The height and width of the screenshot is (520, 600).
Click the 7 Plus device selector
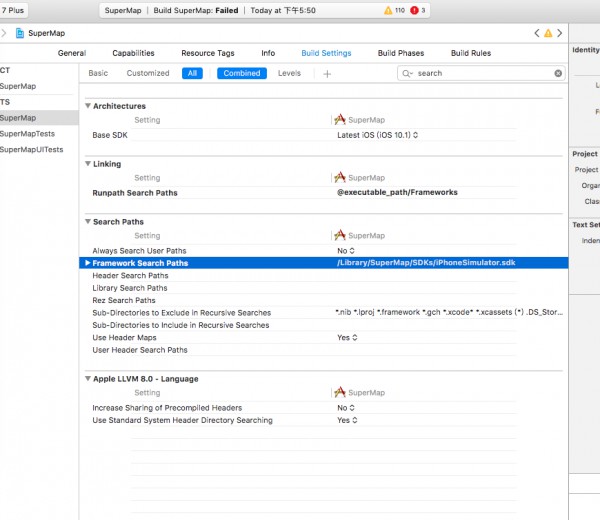pos(13,10)
